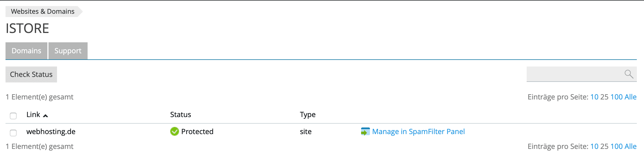Go to Websites & Domains breadcrumb
The image size is (644, 161).
pos(43,12)
